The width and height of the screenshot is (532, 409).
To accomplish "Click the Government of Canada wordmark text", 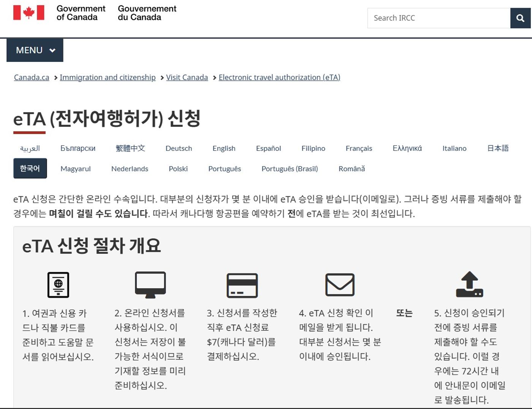I will coord(81,13).
